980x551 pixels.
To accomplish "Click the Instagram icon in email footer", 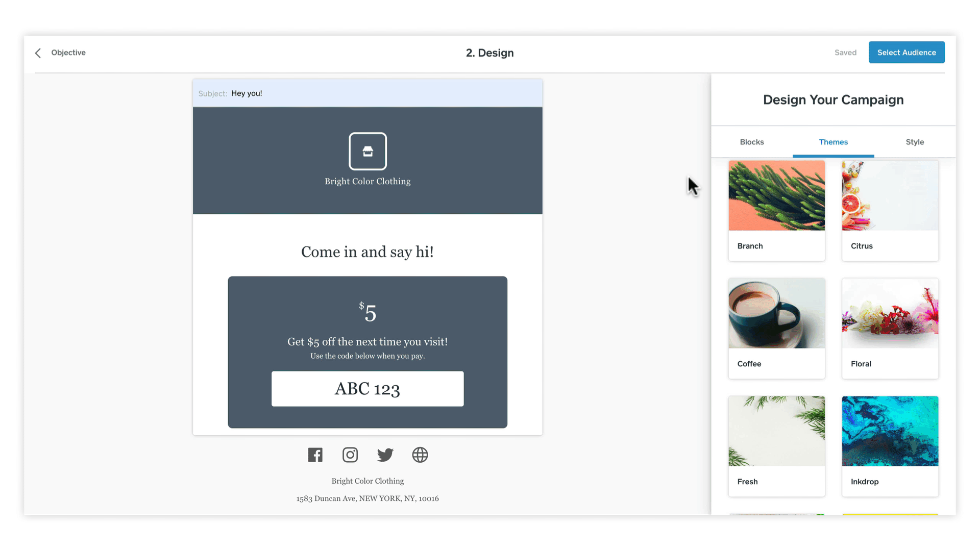I will [350, 454].
